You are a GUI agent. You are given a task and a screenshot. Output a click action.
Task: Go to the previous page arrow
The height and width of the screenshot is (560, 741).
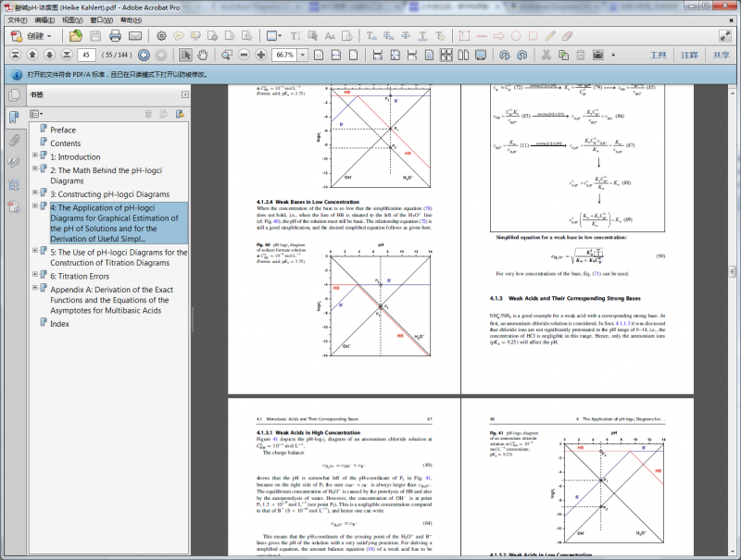pyautogui.click(x=33, y=56)
